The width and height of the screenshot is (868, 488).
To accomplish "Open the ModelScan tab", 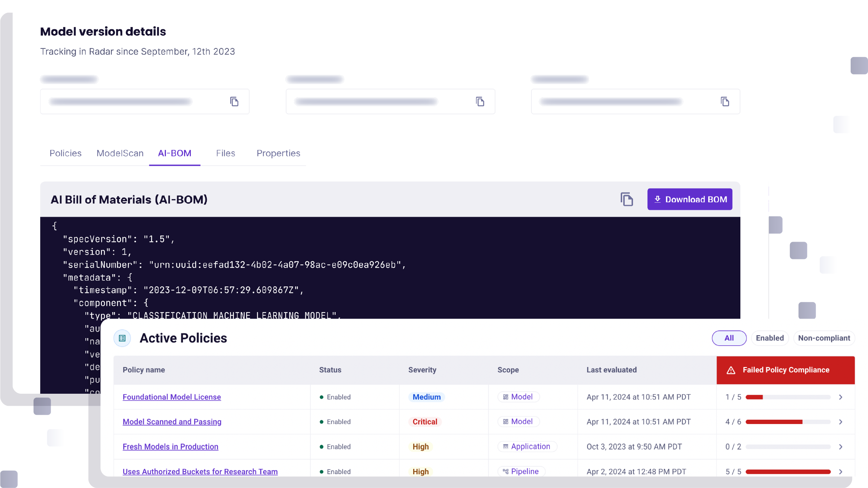I will pos(120,153).
